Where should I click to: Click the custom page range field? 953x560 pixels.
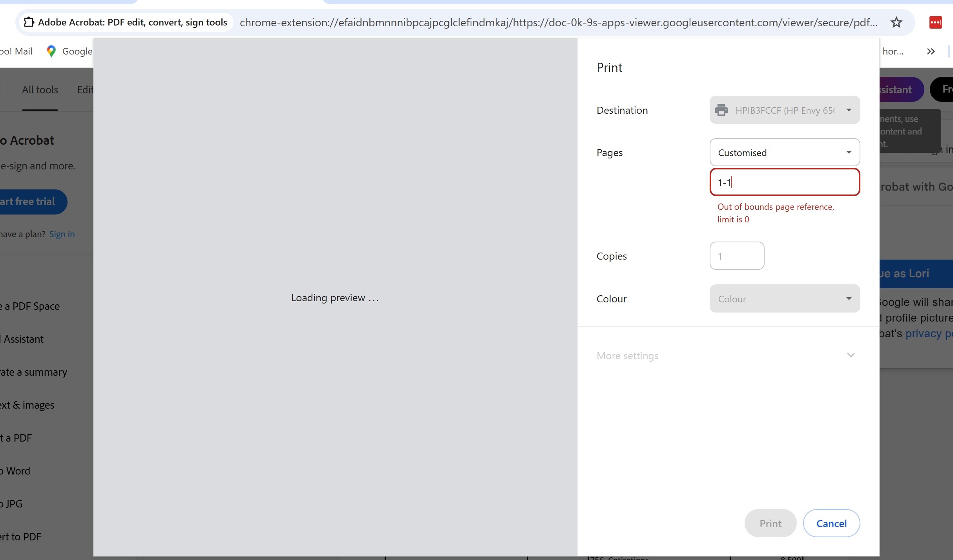784,182
